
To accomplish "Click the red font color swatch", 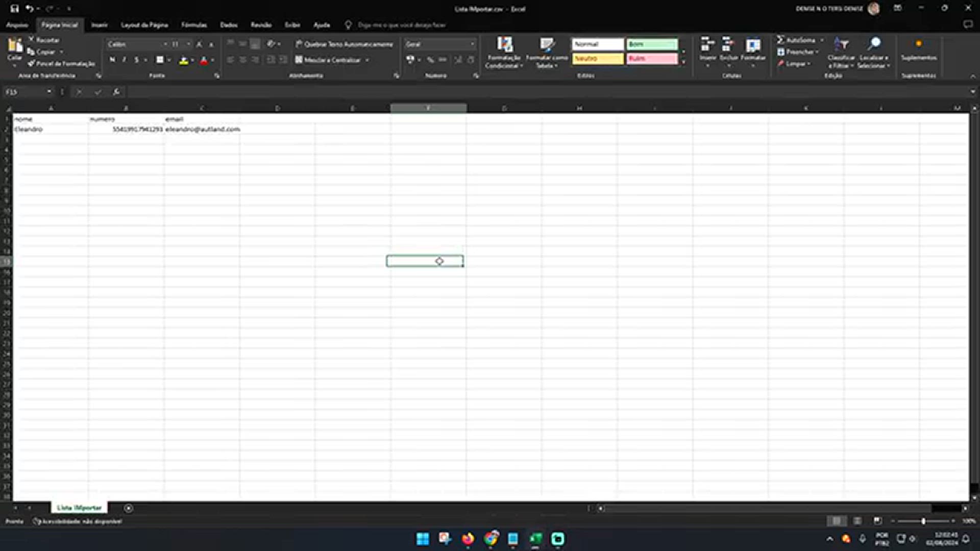I will [x=204, y=61].
